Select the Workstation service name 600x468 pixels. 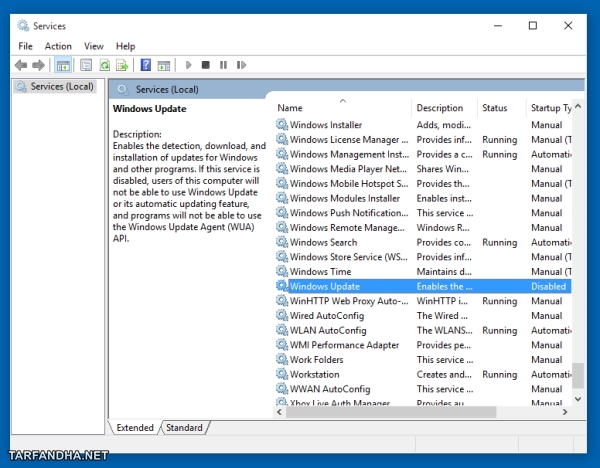(x=315, y=374)
